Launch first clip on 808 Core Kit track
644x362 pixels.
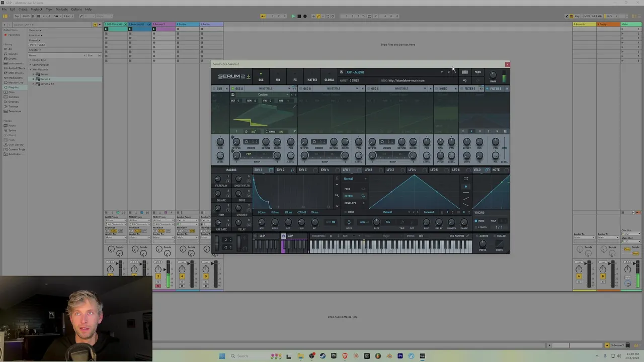(x=106, y=29)
